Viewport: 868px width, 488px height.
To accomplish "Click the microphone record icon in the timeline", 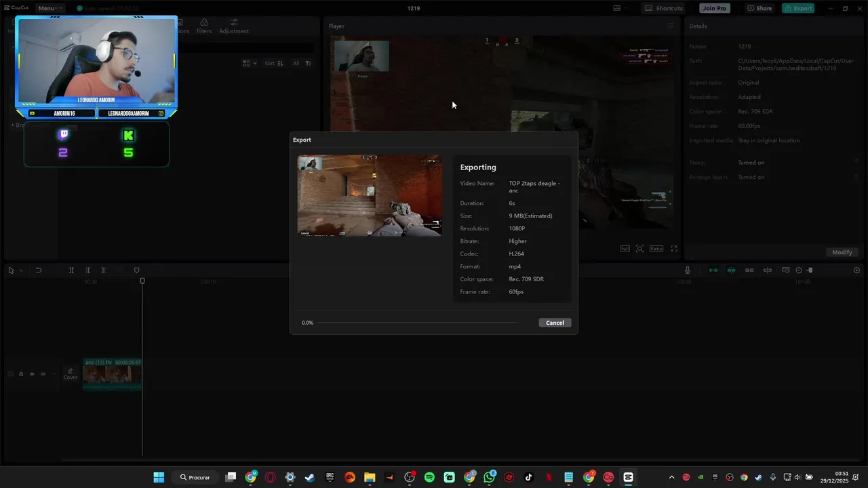I will pos(687,270).
